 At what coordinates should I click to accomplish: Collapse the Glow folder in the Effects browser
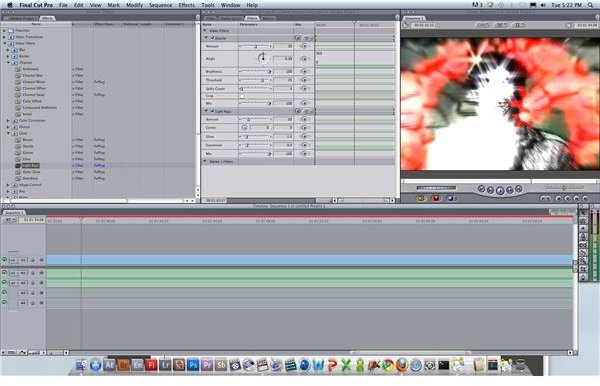(8, 134)
